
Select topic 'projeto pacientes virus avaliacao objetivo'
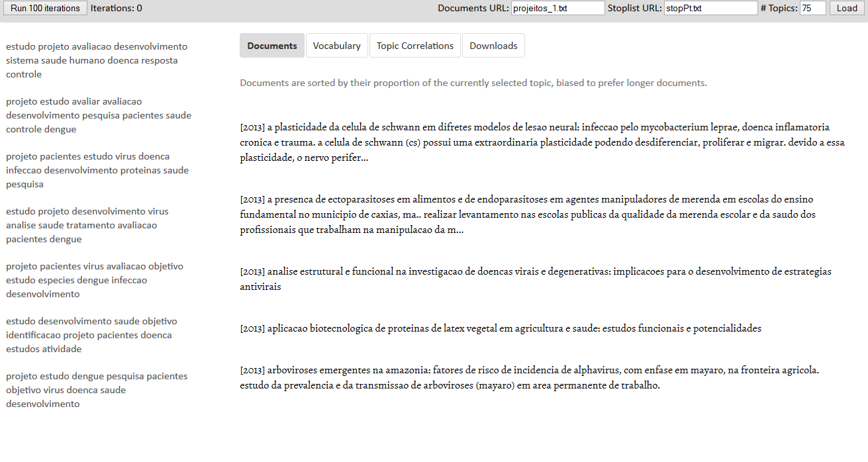coord(95,280)
